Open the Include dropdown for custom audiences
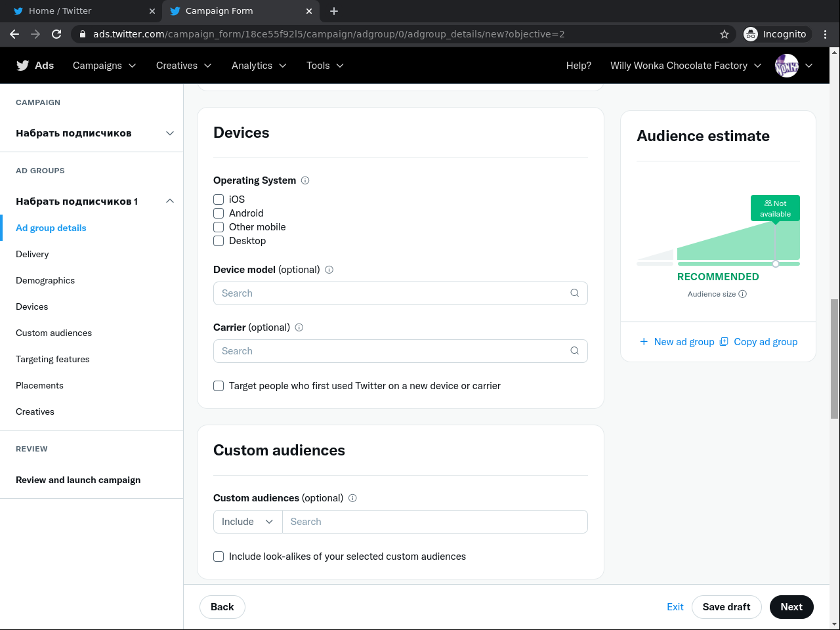The height and width of the screenshot is (630, 840). pos(247,522)
